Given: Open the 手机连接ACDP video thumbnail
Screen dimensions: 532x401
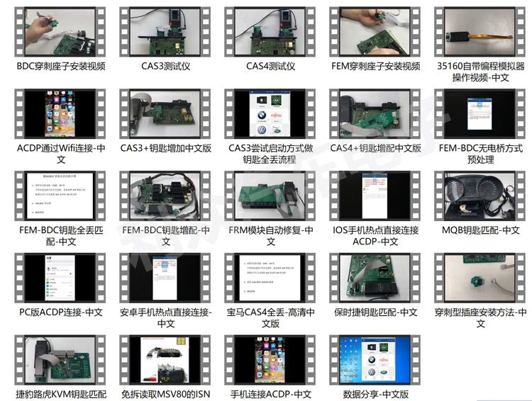Looking at the screenshot, I should [270, 360].
